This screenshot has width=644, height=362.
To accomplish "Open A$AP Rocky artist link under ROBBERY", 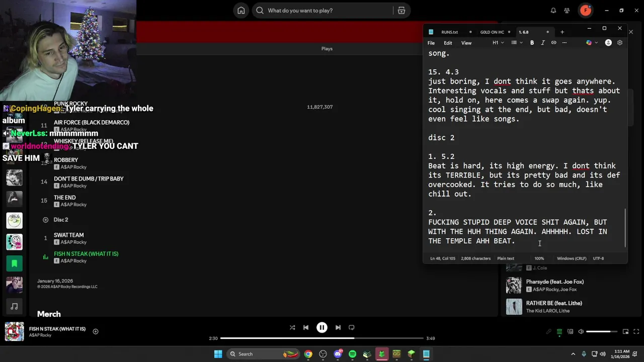I will 73,167.
